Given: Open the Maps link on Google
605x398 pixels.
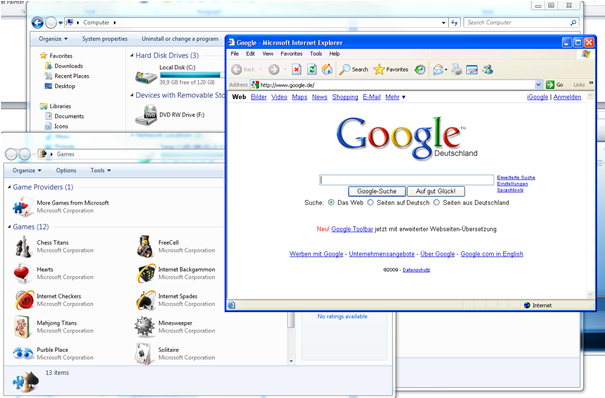Looking at the screenshot, I should pyautogui.click(x=299, y=97).
